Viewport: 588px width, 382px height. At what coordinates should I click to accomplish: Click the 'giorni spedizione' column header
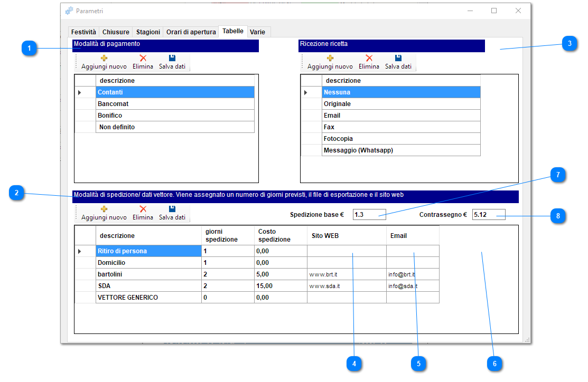tap(228, 235)
